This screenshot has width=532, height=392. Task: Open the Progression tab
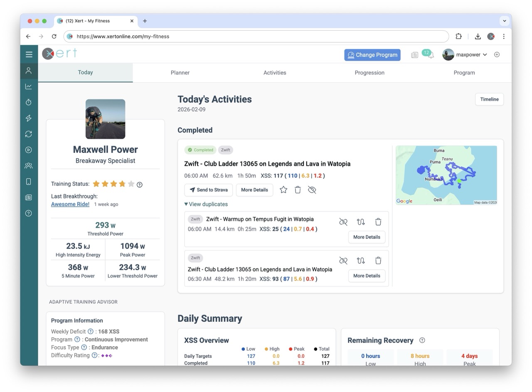tap(369, 73)
